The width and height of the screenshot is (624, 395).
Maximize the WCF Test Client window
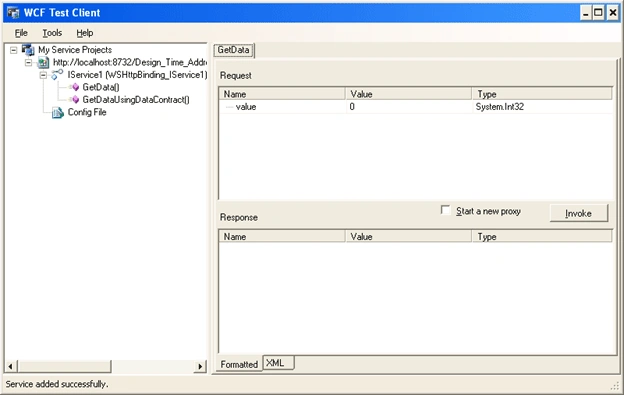coord(598,13)
